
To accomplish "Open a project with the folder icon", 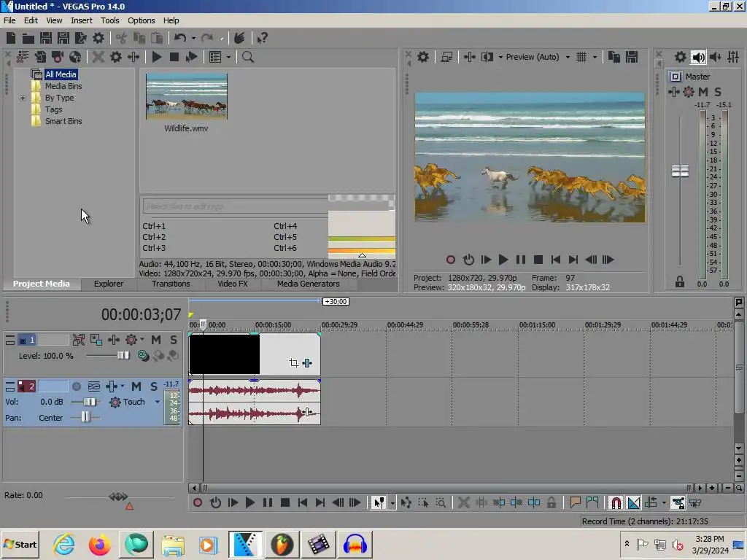I will click(x=28, y=38).
